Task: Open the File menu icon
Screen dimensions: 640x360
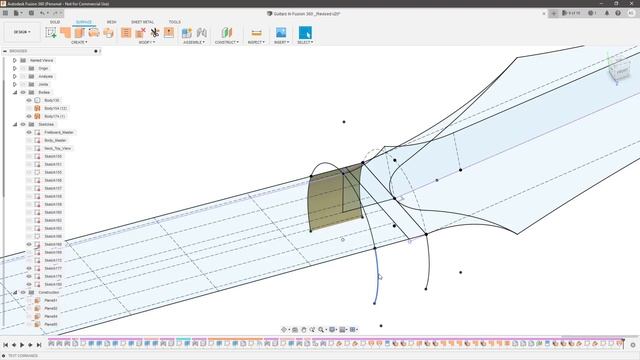Action: (17, 13)
